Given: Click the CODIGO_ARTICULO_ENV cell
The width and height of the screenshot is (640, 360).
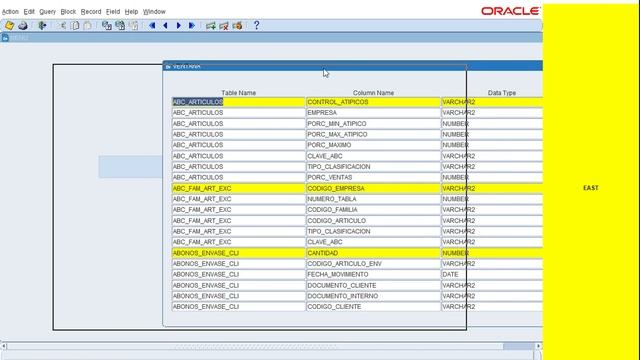Looking at the screenshot, I should click(x=373, y=264).
